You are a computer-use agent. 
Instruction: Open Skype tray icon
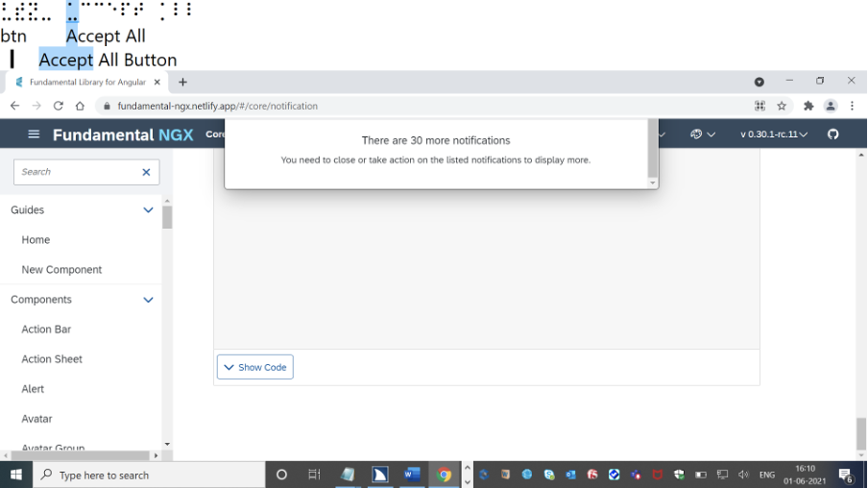(549, 475)
